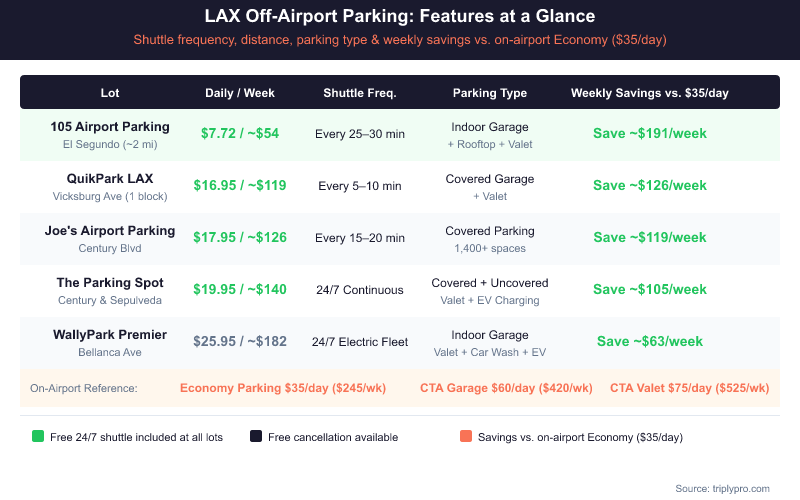Click the WallyPark Premier lot name

pos(110,335)
